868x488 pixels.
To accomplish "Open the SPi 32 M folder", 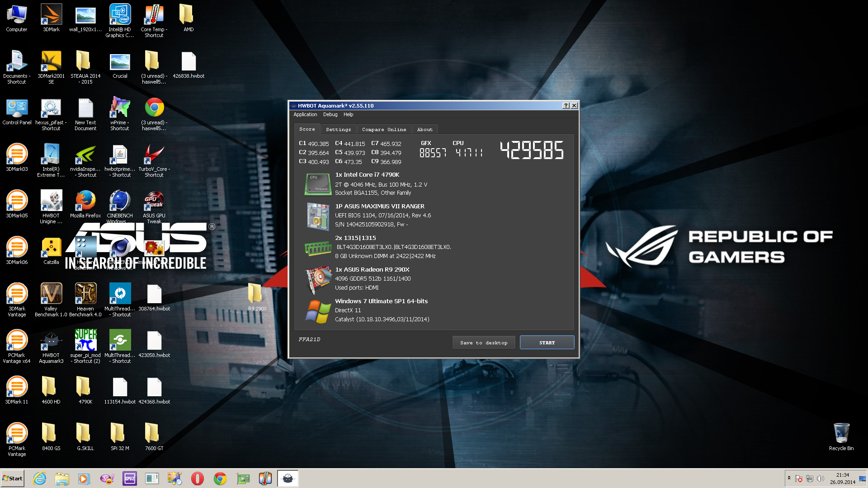I will pyautogui.click(x=120, y=437).
